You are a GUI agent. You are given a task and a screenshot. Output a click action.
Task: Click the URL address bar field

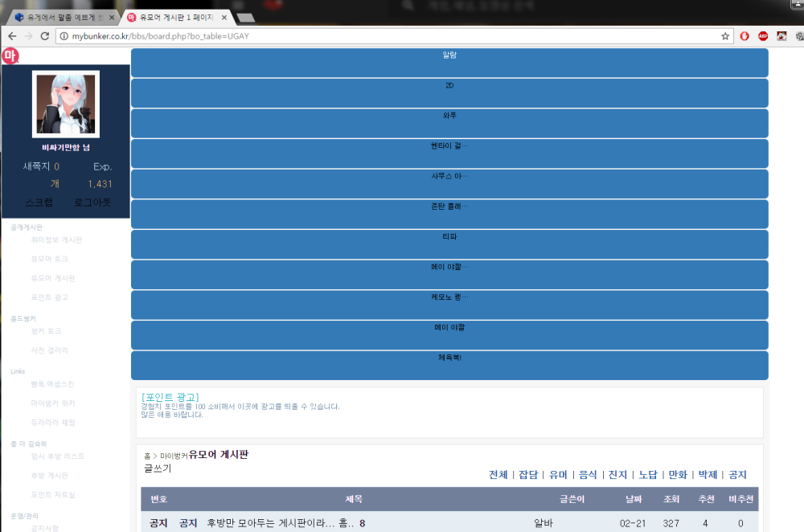click(386, 36)
